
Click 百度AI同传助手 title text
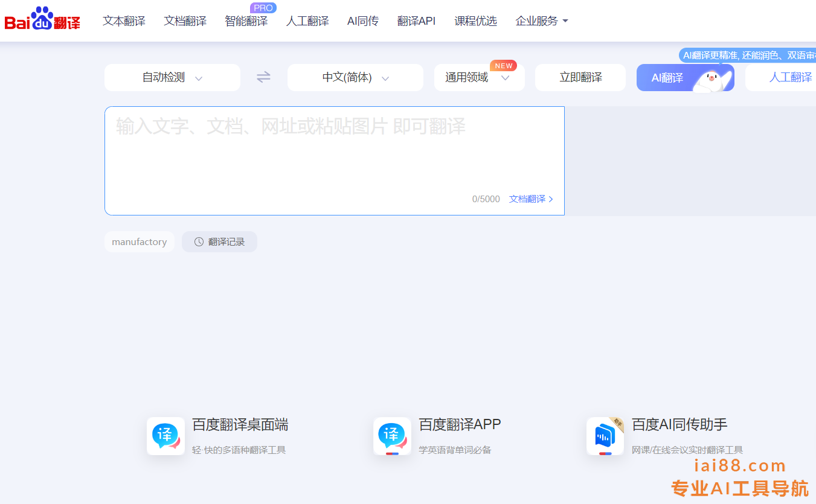(679, 424)
